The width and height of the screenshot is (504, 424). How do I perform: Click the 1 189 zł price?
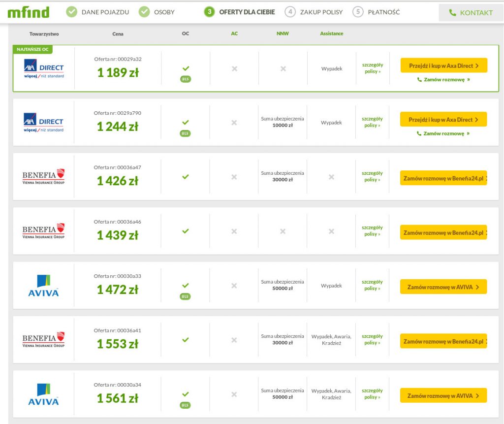[x=118, y=73]
